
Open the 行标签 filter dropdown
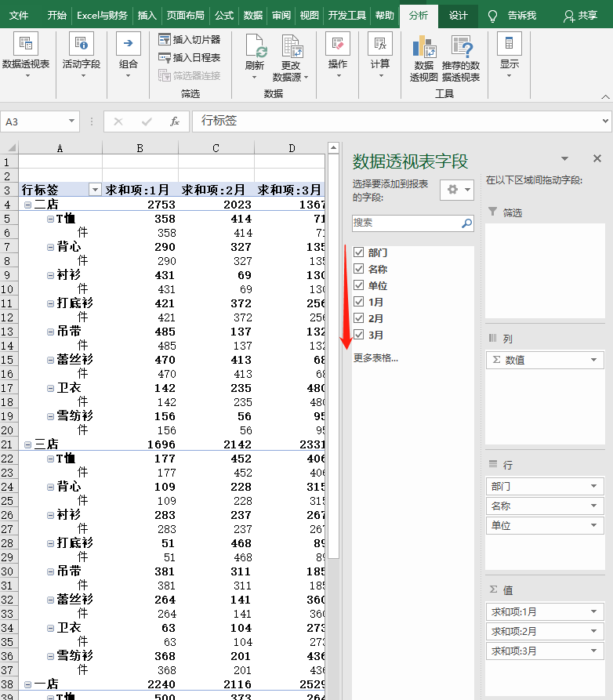pyautogui.click(x=95, y=190)
